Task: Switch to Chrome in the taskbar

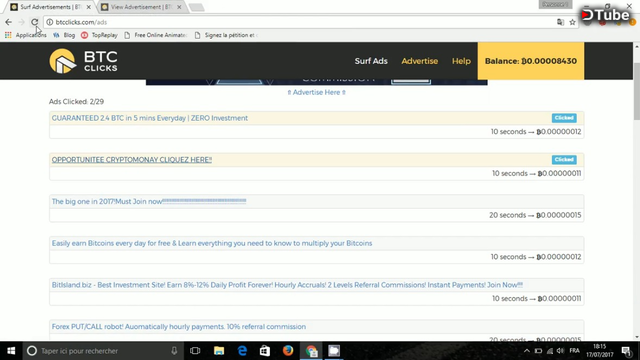Action: click(x=311, y=351)
